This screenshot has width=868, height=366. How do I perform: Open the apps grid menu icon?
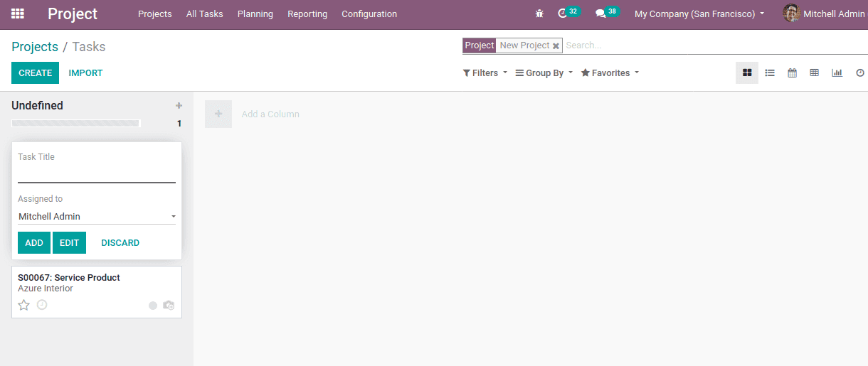pyautogui.click(x=18, y=14)
